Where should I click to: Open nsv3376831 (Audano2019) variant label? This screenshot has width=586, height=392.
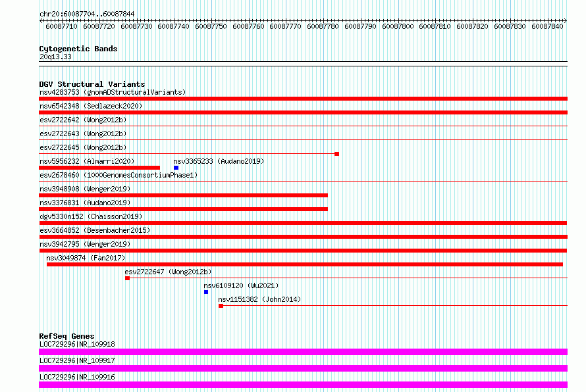coord(85,203)
